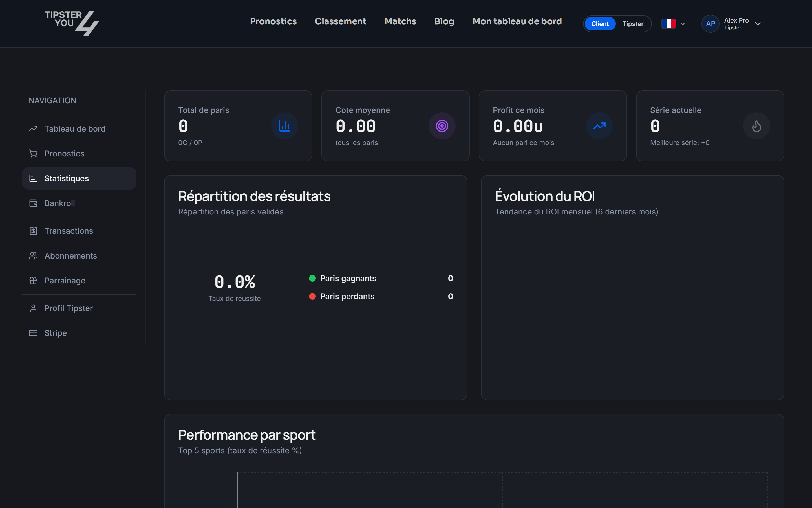Image resolution: width=812 pixels, height=508 pixels.
Task: Open Stripe settings page
Action: pos(79,333)
